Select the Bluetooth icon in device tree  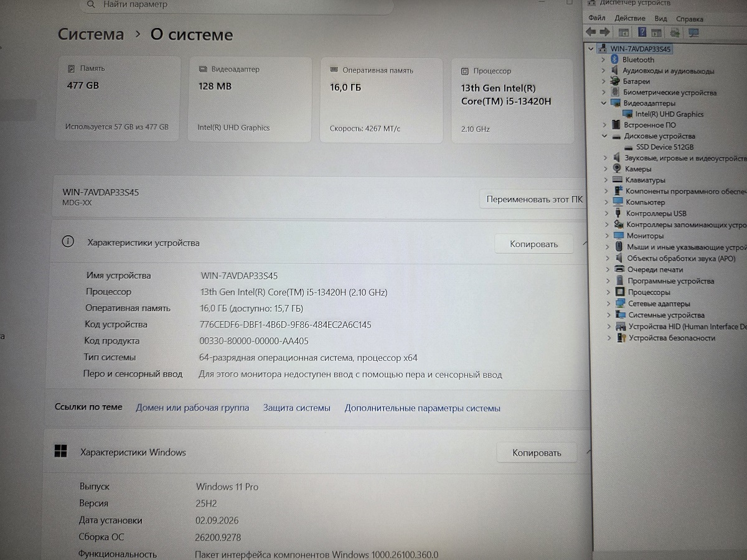pyautogui.click(x=615, y=60)
